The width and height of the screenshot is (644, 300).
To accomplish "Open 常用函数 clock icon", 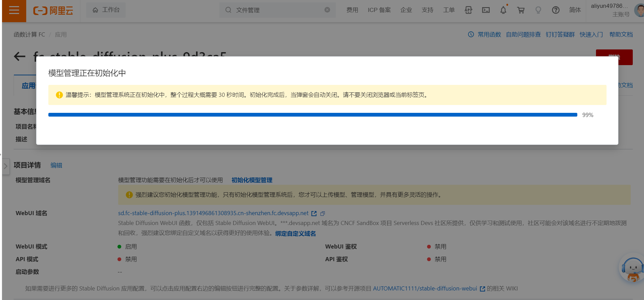I will 471,34.
